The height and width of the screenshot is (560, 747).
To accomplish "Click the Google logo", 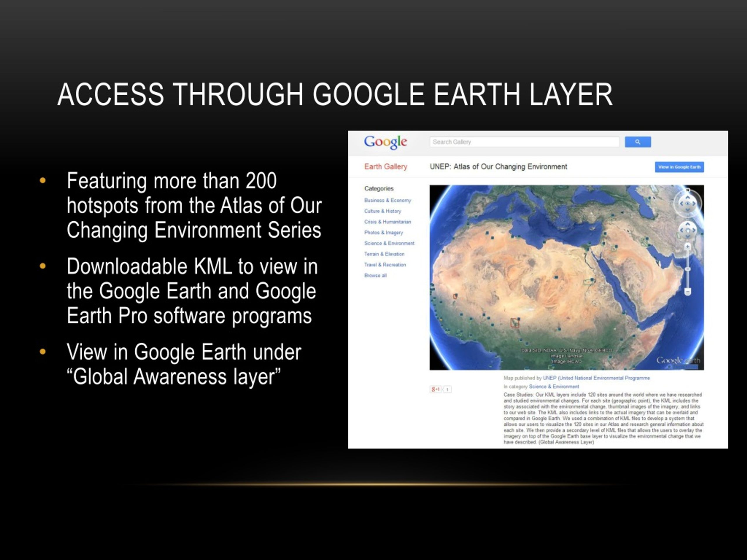I will [385, 142].
